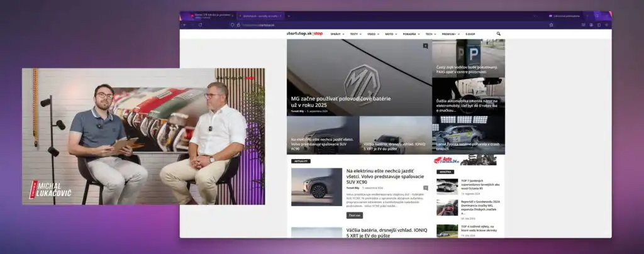This screenshot has width=644, height=254.
Task: Click the startstop.sk logo in the header
Action: coord(305,34)
